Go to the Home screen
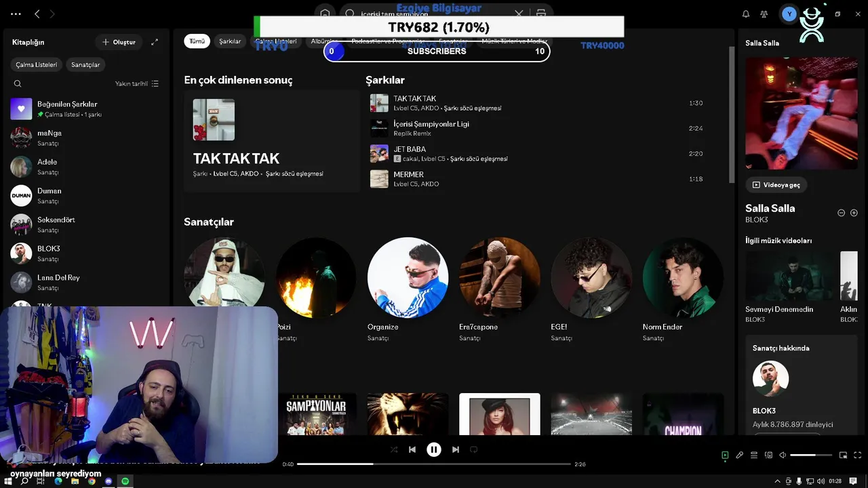The width and height of the screenshot is (868, 488). [325, 14]
